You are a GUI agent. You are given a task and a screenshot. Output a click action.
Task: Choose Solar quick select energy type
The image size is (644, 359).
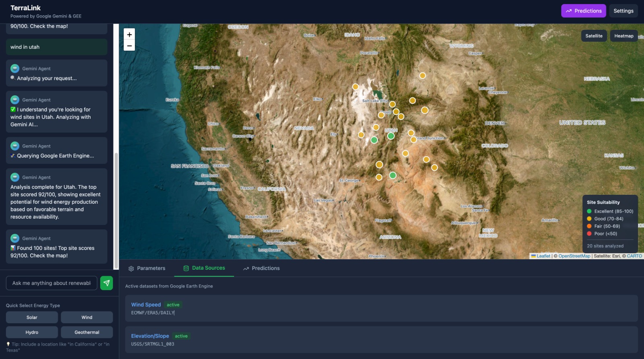[32, 317]
